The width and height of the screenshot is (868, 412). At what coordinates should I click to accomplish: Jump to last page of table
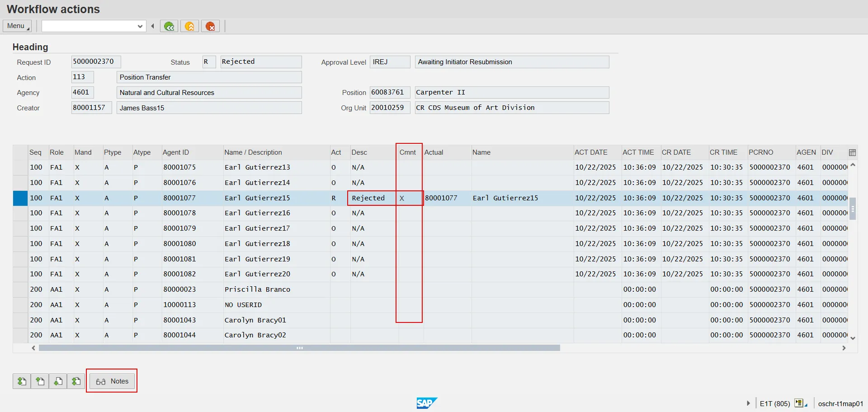click(76, 381)
